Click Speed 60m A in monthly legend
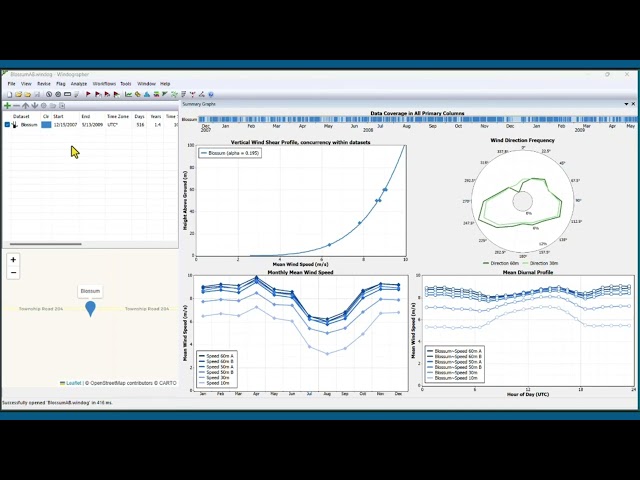The image size is (640, 480). click(x=216, y=356)
